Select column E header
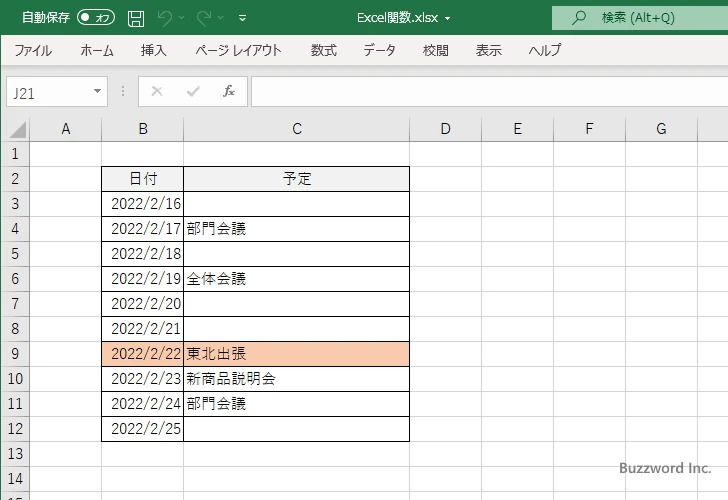The image size is (728, 500). (x=517, y=129)
